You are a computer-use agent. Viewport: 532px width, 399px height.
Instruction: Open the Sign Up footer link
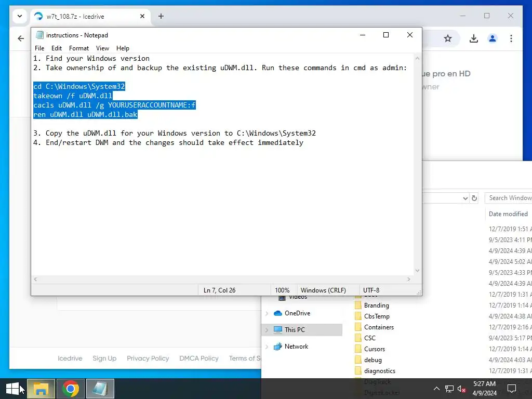pyautogui.click(x=104, y=358)
